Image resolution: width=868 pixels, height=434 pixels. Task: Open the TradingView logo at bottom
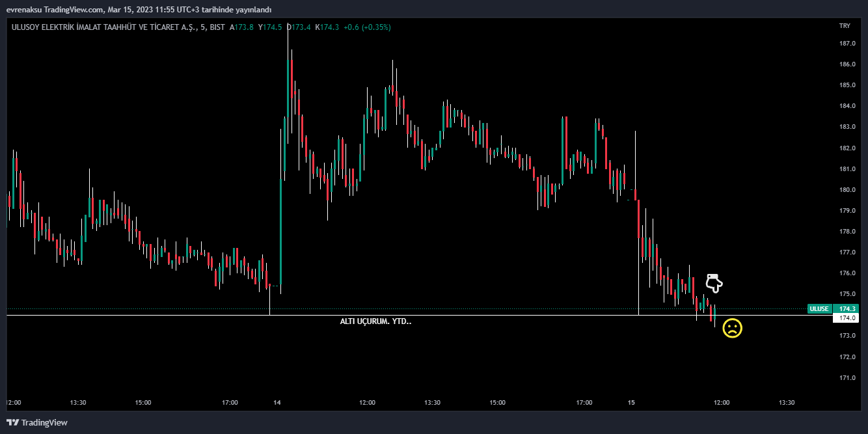coord(37,422)
